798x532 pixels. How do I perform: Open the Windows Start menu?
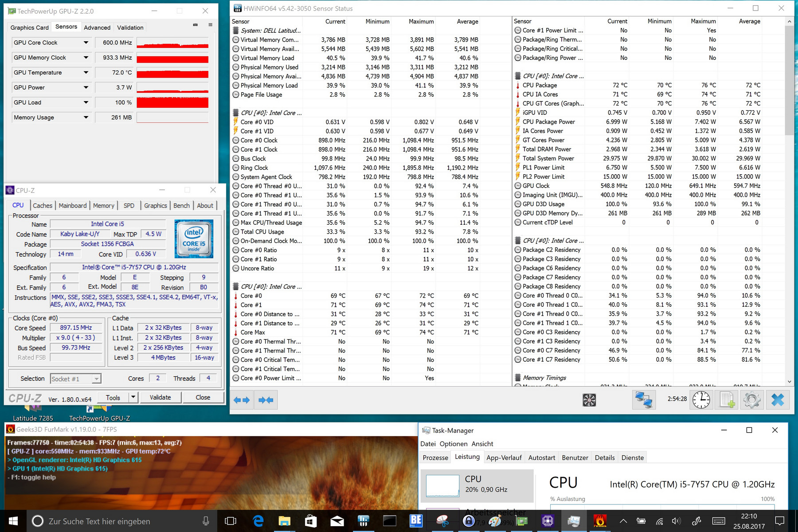click(x=13, y=521)
